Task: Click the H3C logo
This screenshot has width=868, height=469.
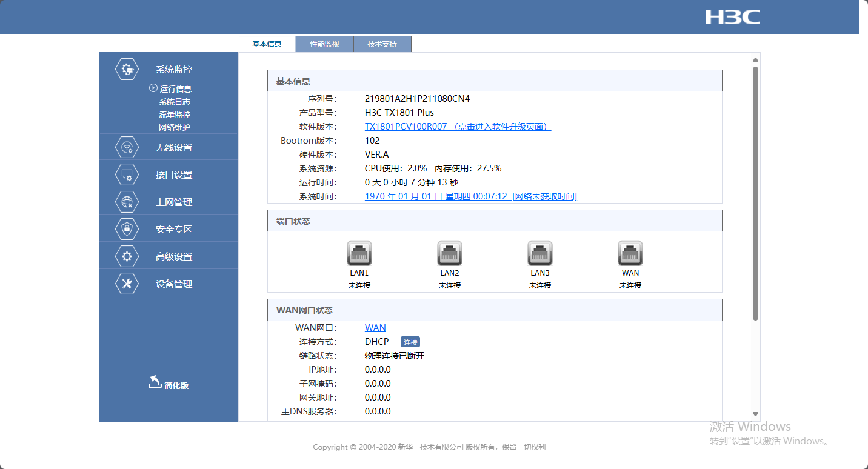Action: coord(733,17)
